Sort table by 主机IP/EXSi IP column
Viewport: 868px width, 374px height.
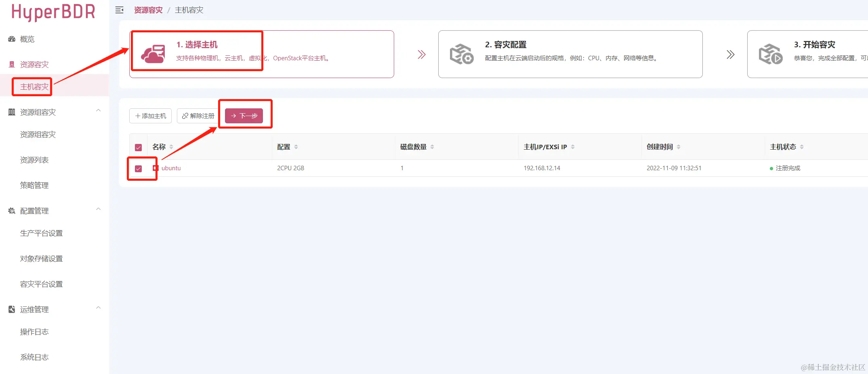tap(573, 147)
